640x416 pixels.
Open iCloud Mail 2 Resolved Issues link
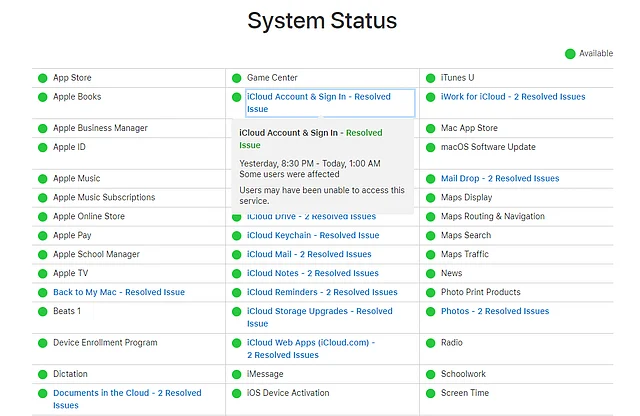click(x=309, y=254)
